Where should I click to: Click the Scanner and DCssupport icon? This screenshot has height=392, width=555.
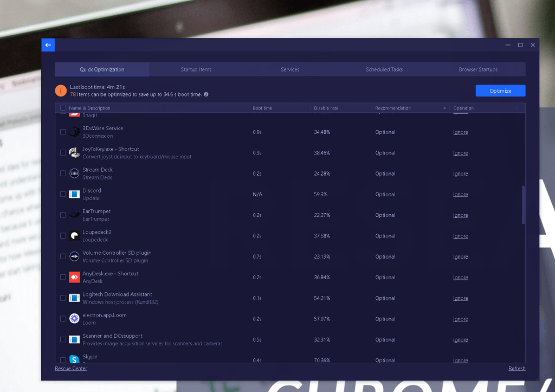(x=74, y=339)
